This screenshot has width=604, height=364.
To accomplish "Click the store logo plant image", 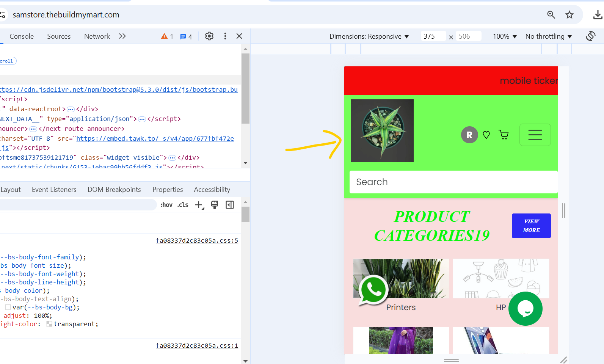I will click(382, 130).
